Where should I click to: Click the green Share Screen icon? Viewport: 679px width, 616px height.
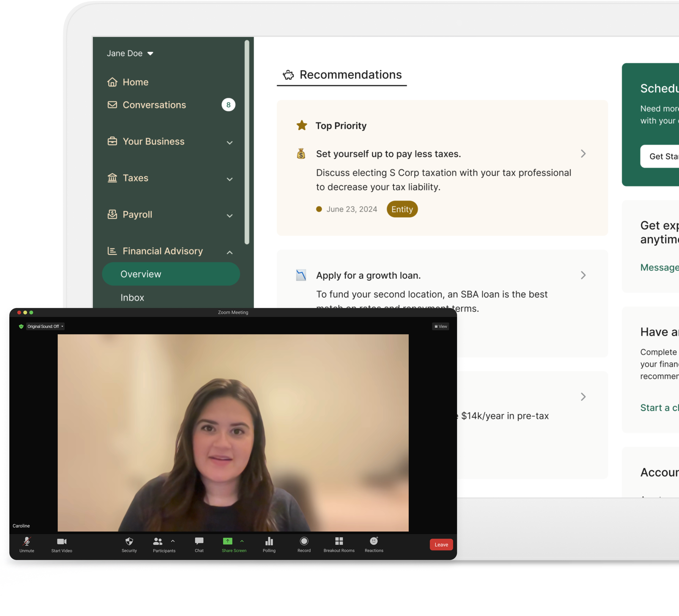228,541
